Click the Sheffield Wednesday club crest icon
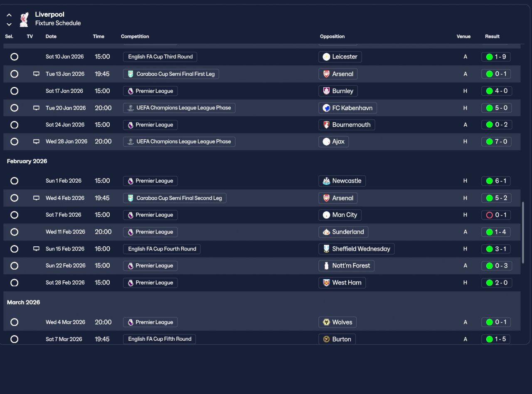This screenshot has width=532, height=394. 327,249
